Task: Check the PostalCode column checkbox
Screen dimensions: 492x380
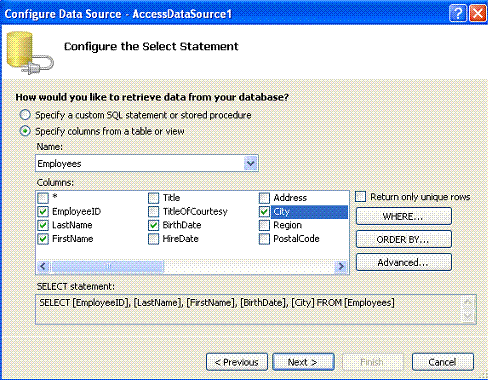Action: tap(264, 239)
